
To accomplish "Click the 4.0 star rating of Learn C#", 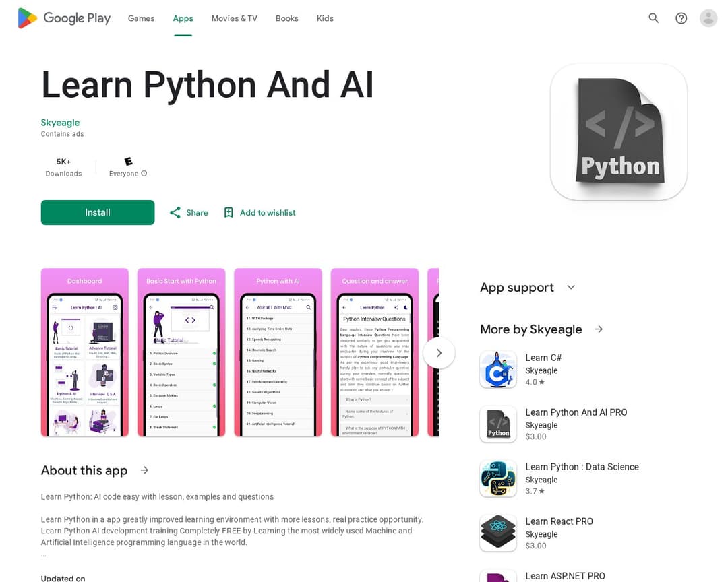I will [535, 382].
